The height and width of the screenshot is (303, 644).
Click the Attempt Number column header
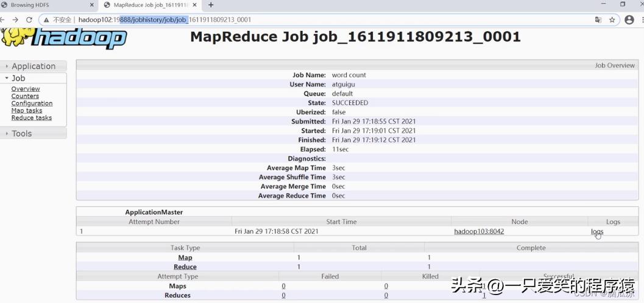[154, 222]
